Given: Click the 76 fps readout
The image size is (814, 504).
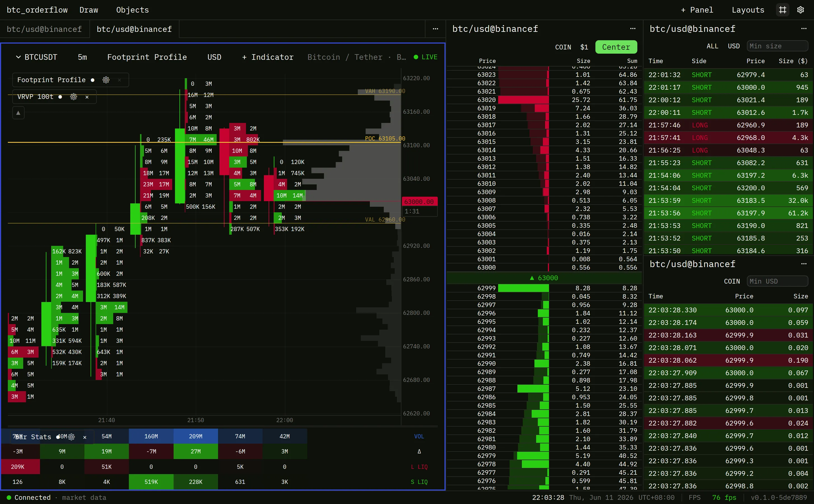Looking at the screenshot, I should point(724,497).
